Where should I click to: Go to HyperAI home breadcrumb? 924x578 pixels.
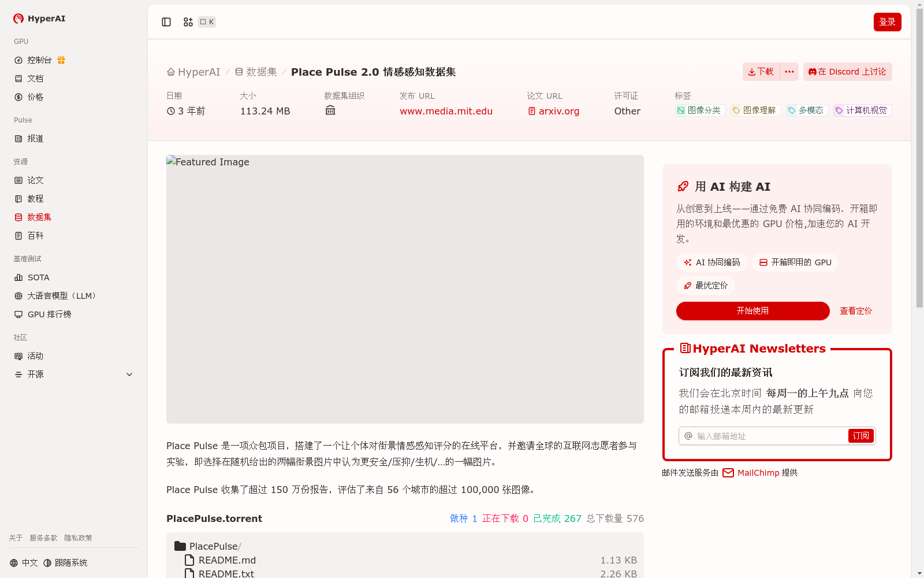193,72
